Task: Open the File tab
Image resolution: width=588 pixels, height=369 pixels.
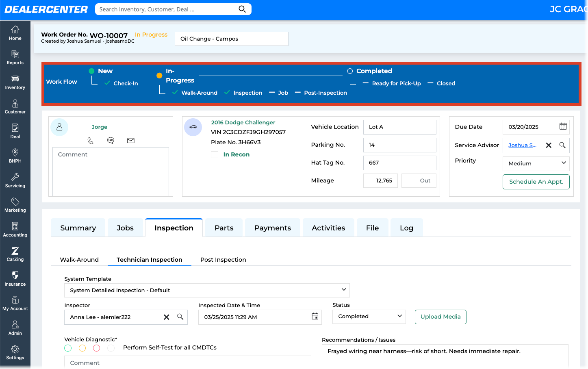Action: [372, 228]
